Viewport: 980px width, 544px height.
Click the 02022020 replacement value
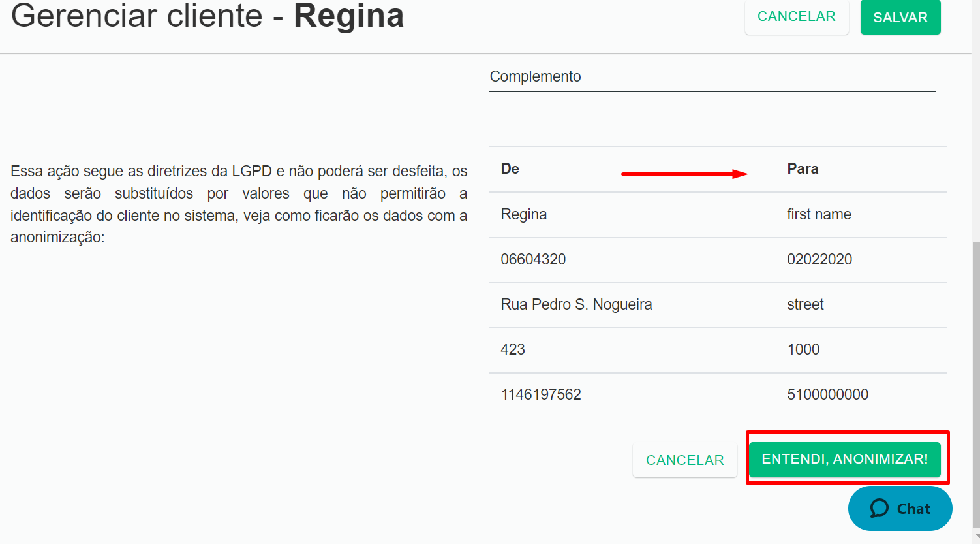[x=819, y=259]
